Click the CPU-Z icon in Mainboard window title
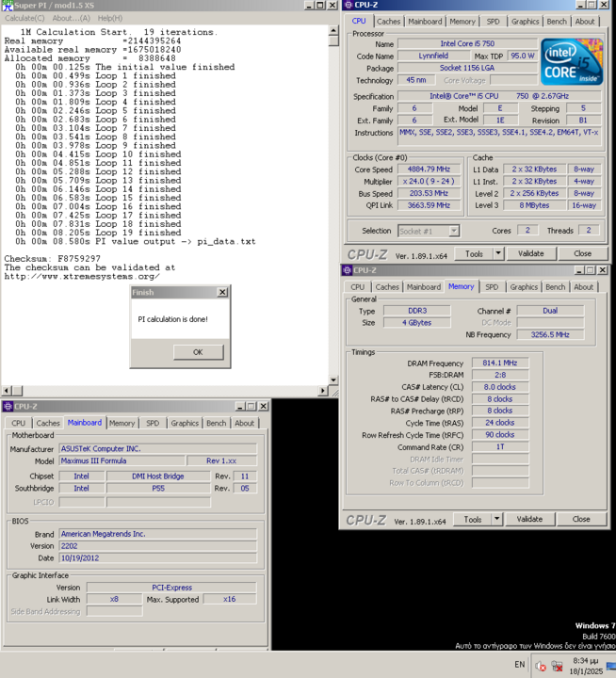The image size is (616, 678). point(8,407)
